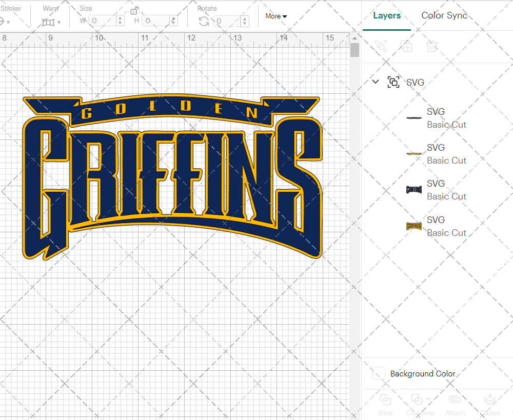Click the Group layers icon
The width and height of the screenshot is (513, 420).
coord(381,46)
